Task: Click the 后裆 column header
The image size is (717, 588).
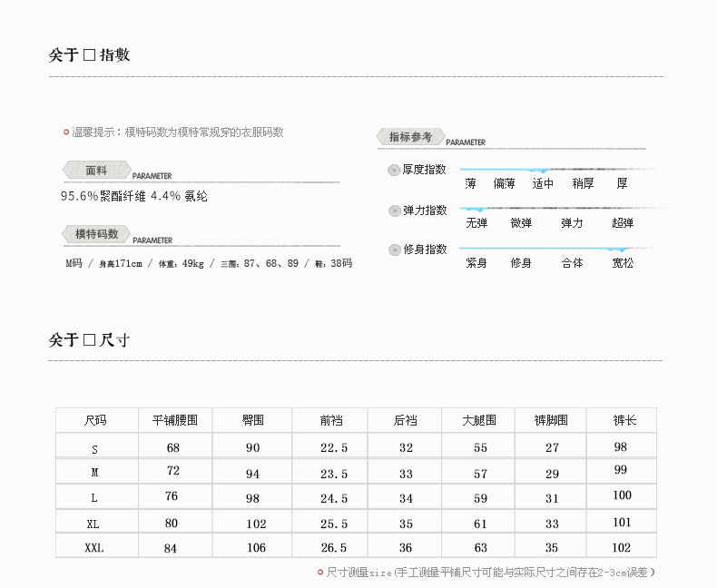Action: click(x=406, y=420)
